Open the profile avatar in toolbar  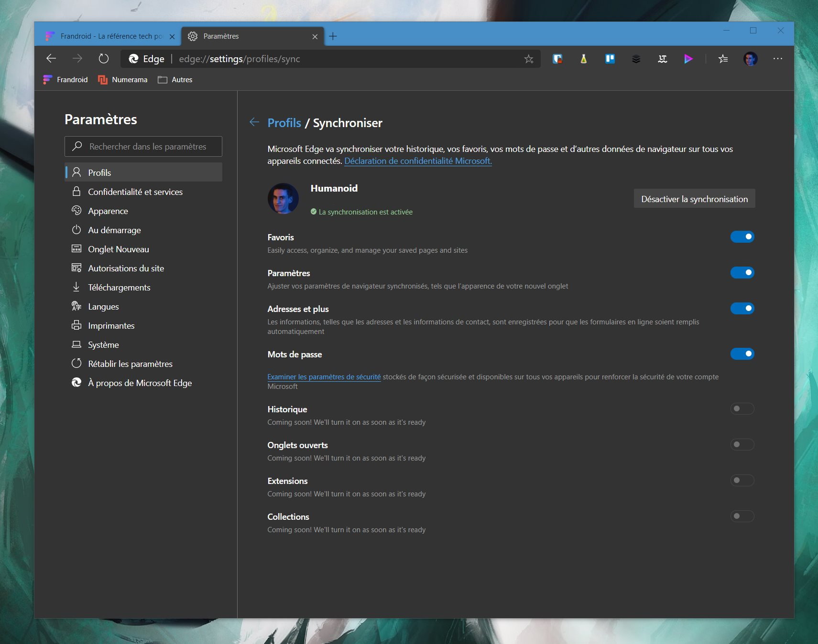tap(751, 59)
